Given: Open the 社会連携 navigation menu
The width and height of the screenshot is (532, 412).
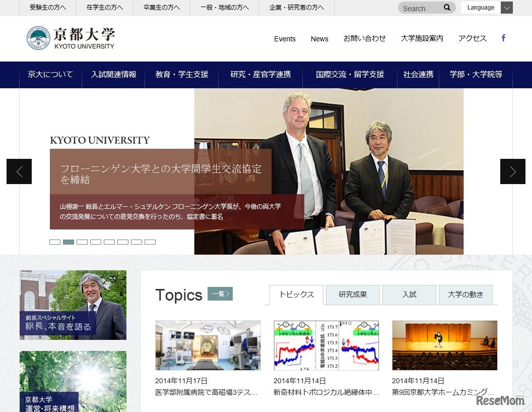Looking at the screenshot, I should click(418, 74).
